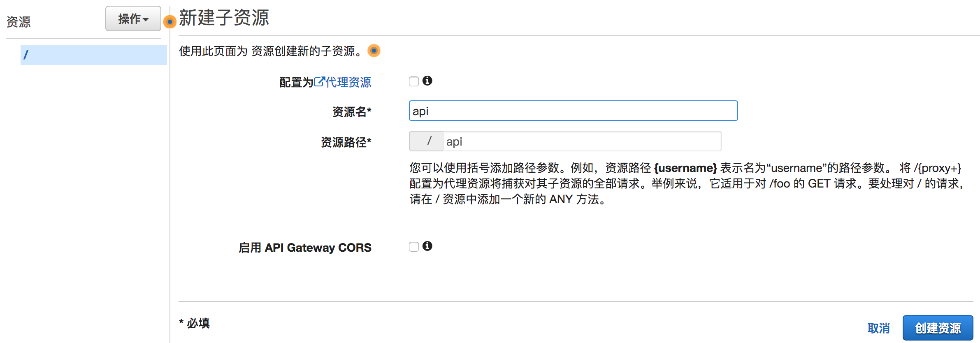
Task: Select the root "/" resource in the tree
Action: click(x=93, y=55)
